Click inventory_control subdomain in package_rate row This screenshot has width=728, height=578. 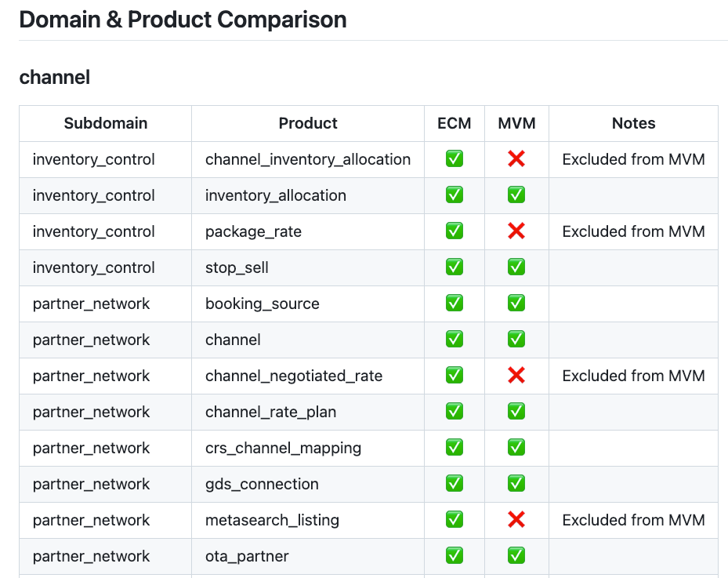tap(93, 231)
